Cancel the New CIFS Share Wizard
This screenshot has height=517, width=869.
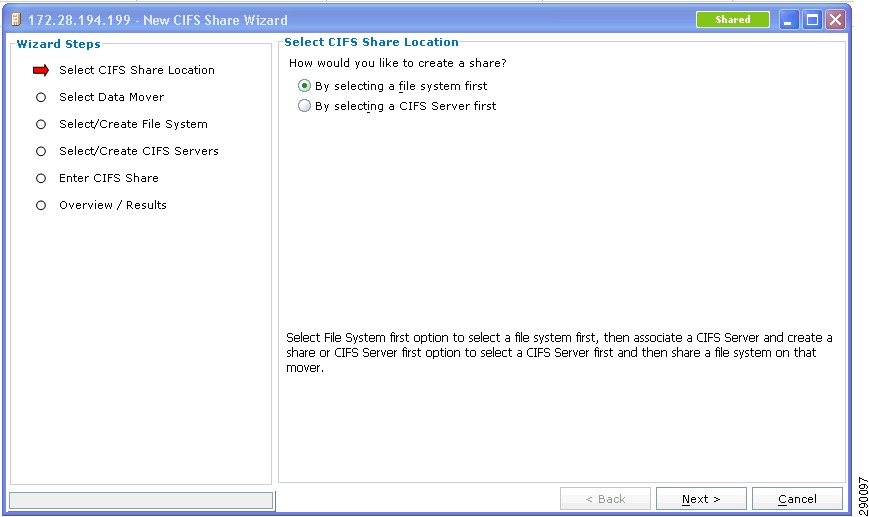click(x=797, y=499)
